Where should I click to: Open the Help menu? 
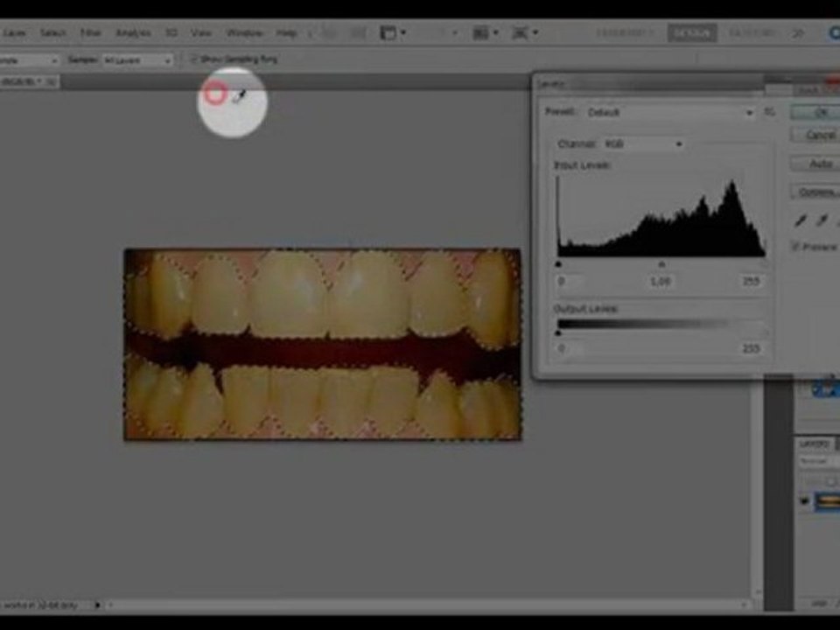[287, 33]
